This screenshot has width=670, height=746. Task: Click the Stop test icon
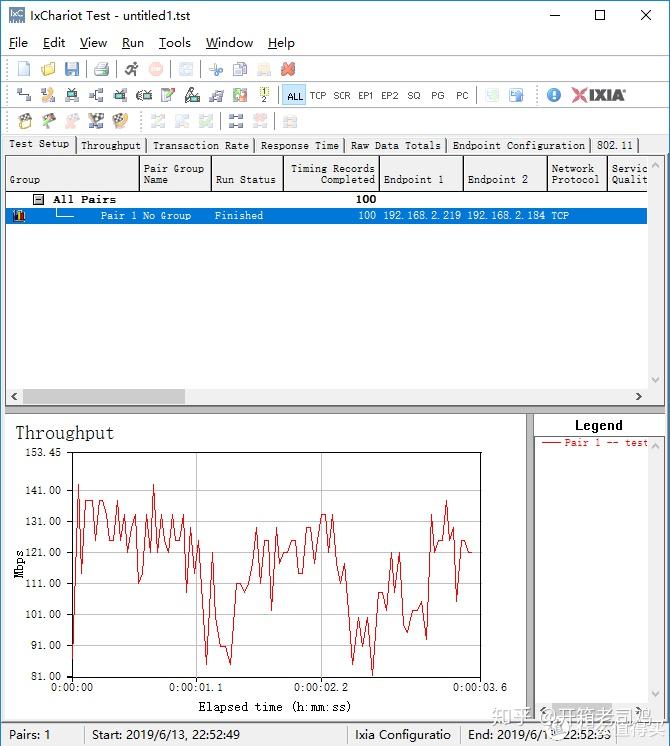(x=156, y=69)
